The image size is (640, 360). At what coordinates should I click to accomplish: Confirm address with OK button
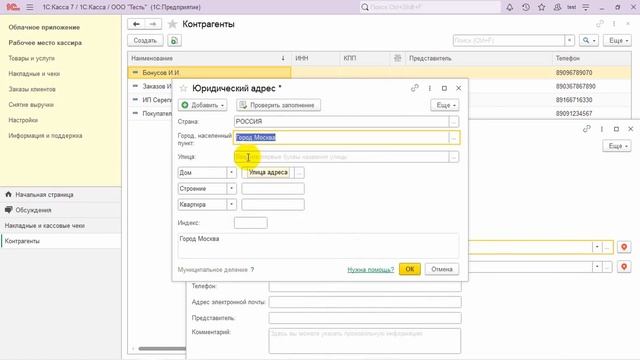point(410,269)
